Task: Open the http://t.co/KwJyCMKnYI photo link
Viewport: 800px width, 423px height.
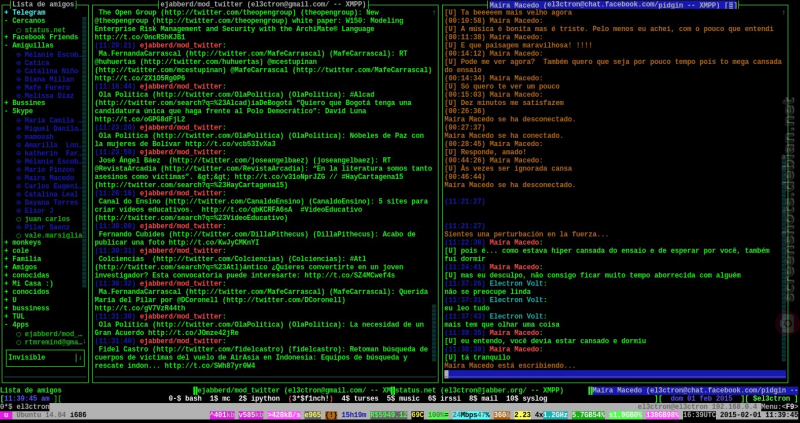Action: point(214,242)
